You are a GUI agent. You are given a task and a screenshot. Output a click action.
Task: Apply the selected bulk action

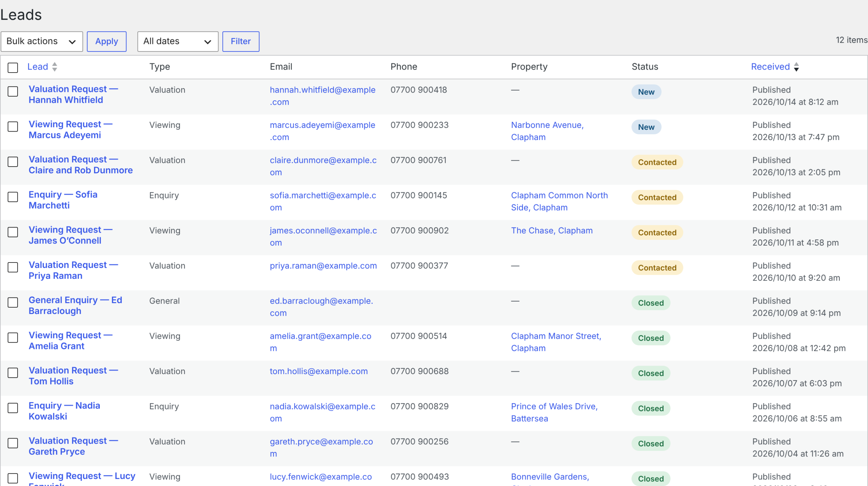click(x=106, y=41)
